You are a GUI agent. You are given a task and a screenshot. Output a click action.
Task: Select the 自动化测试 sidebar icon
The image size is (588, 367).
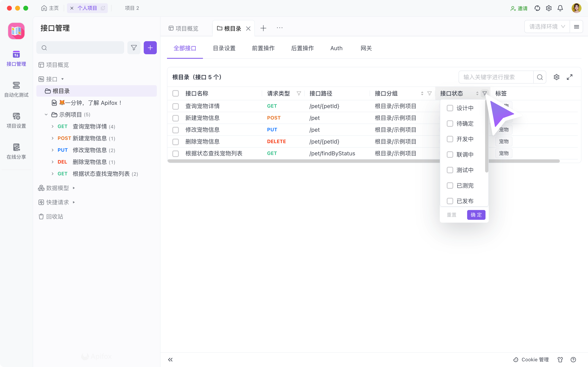[x=16, y=89]
